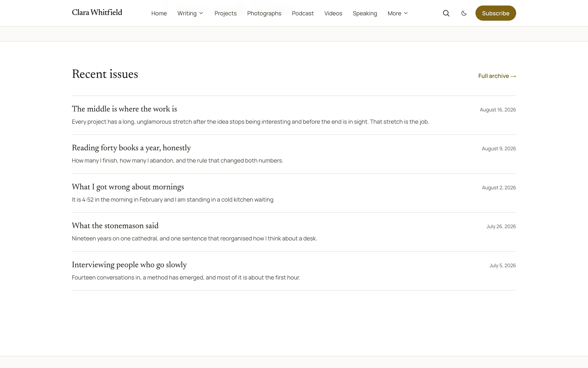Open the Podcast nav item
This screenshot has height=368, width=588.
303,13
